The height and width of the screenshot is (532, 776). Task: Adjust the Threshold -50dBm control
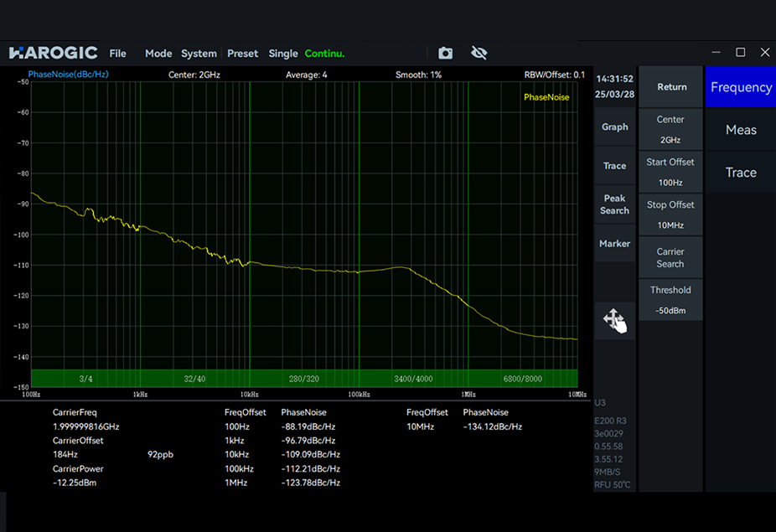(x=670, y=300)
